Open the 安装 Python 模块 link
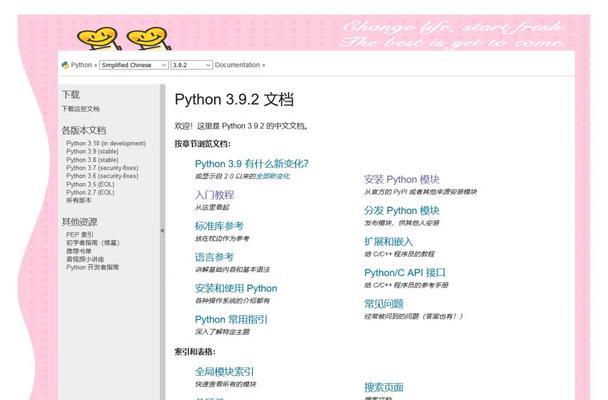 pos(402,179)
